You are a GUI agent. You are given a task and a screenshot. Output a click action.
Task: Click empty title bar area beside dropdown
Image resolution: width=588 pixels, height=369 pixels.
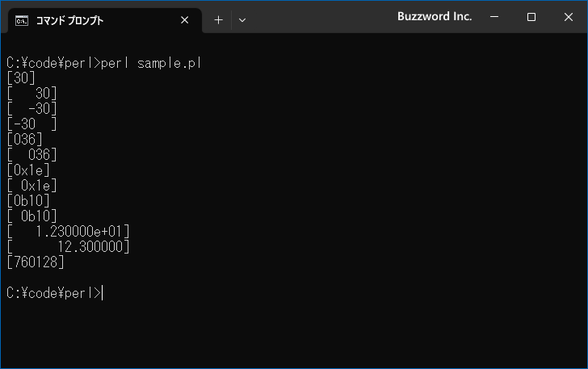(319, 17)
